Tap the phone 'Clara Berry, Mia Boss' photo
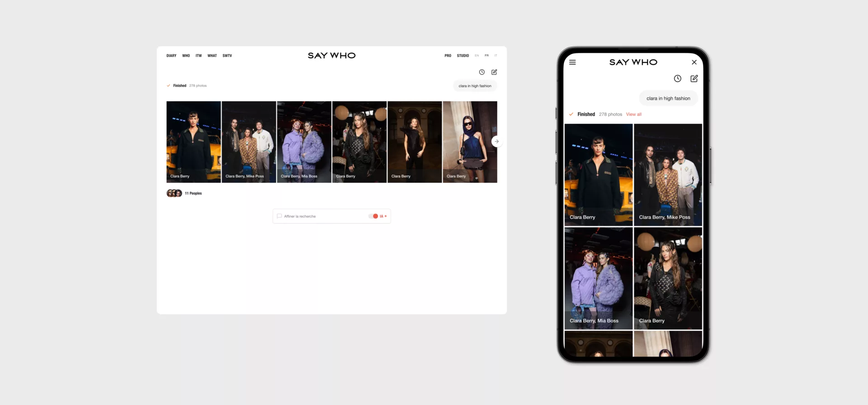Screen dimensions: 868x405 [x=599, y=278]
